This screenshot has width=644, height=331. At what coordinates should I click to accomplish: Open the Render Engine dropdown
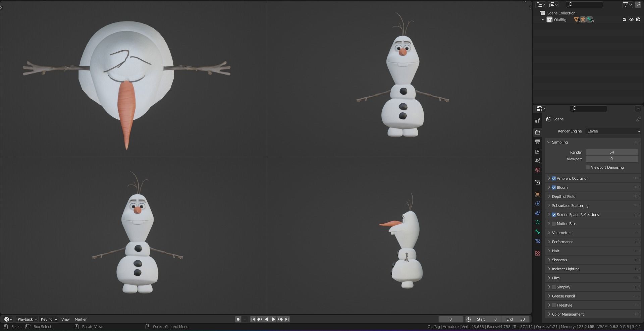tap(613, 131)
